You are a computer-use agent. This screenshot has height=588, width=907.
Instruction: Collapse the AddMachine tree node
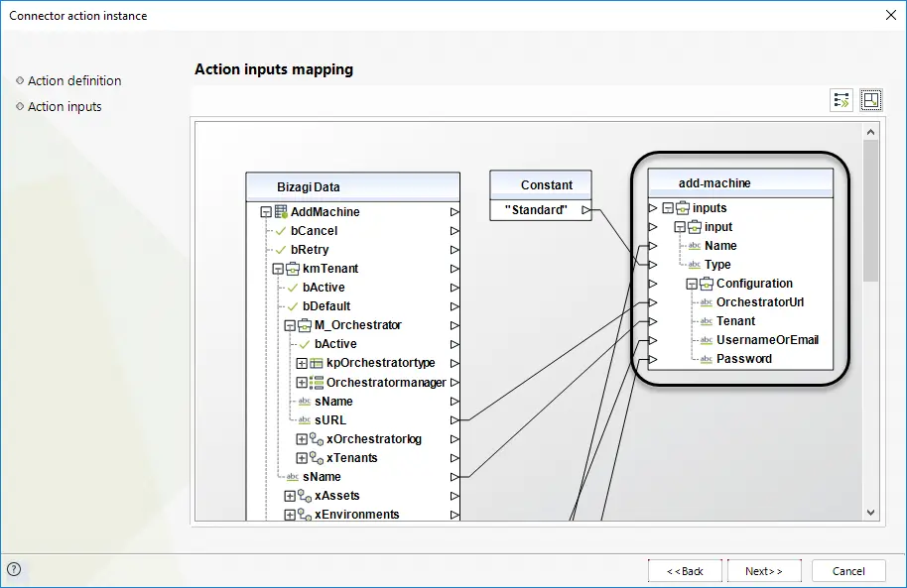click(266, 212)
